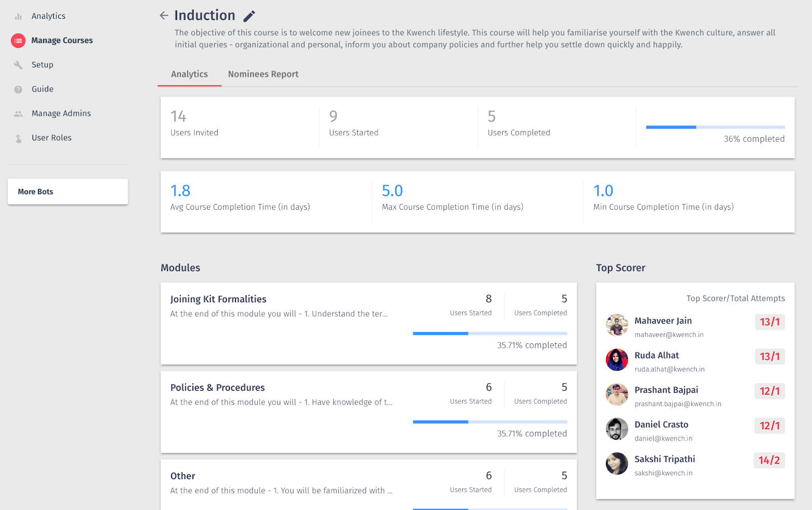Click Ruda Alhat's avatar
Image resolution: width=812 pixels, height=510 pixels.
coord(617,360)
